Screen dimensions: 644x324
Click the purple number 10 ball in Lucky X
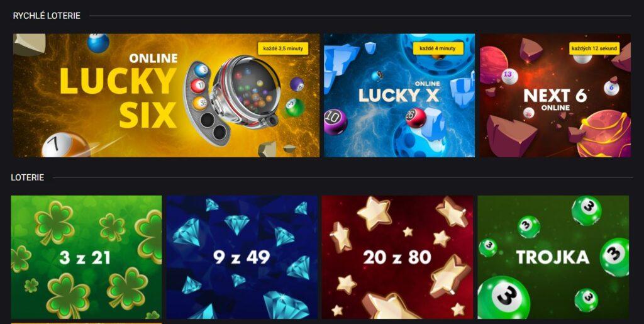click(x=336, y=121)
